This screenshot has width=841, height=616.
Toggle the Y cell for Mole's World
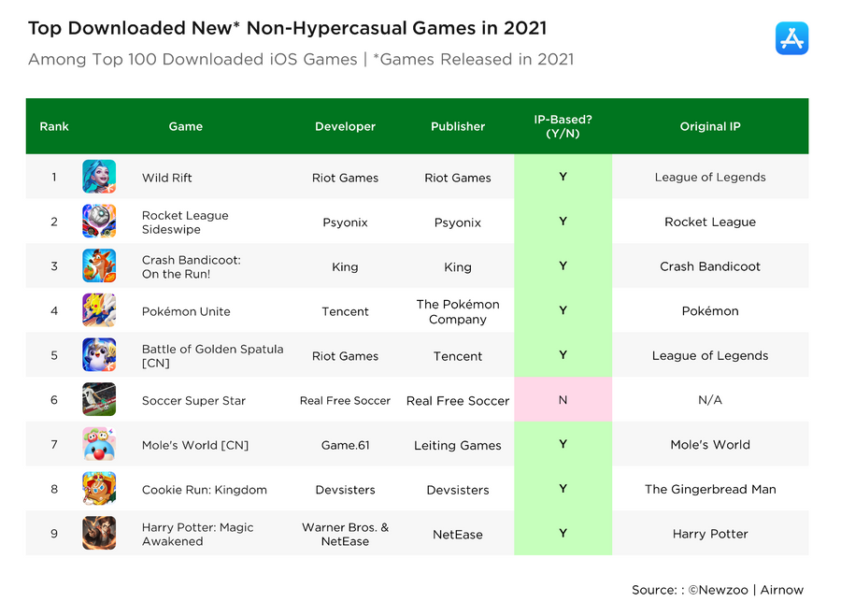click(563, 445)
